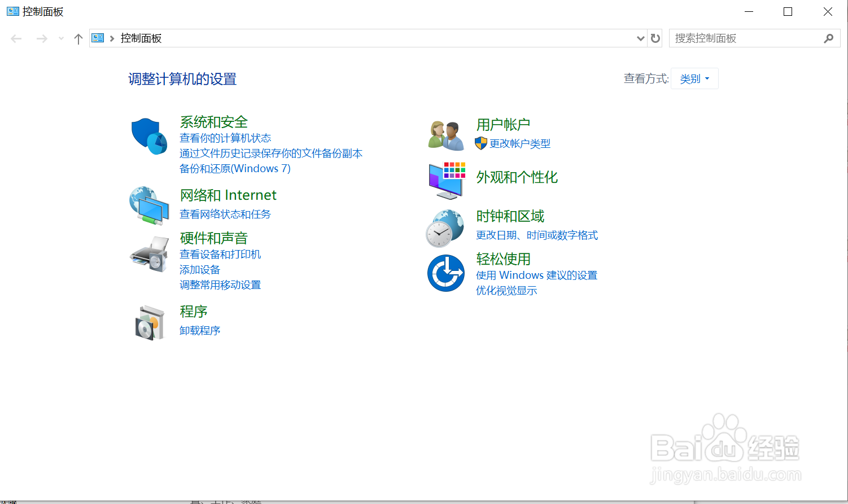Click the 时钟和区域 clock icon

[x=446, y=227]
